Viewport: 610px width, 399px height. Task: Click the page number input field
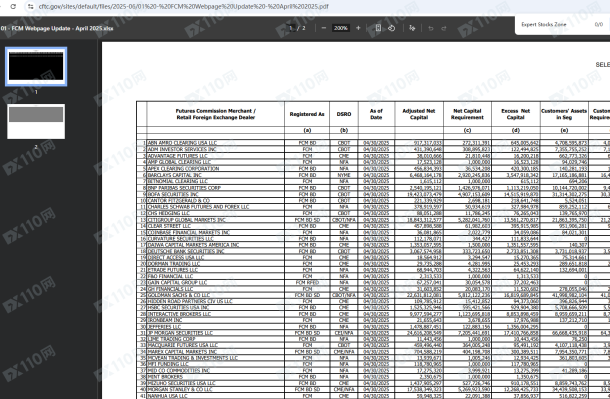pyautogui.click(x=291, y=28)
